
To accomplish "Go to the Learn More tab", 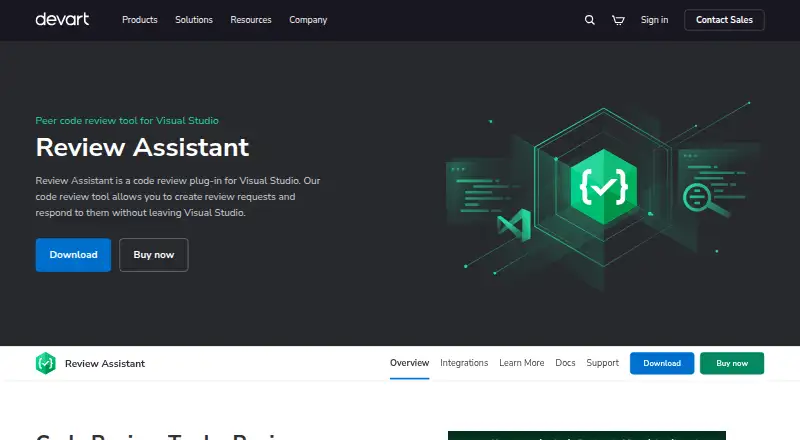I will pyautogui.click(x=521, y=363).
